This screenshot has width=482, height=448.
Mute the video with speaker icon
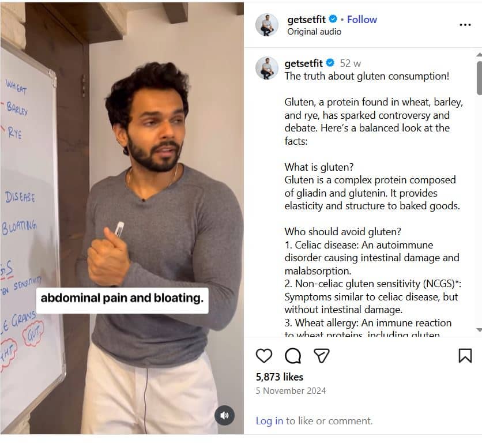coord(224,415)
